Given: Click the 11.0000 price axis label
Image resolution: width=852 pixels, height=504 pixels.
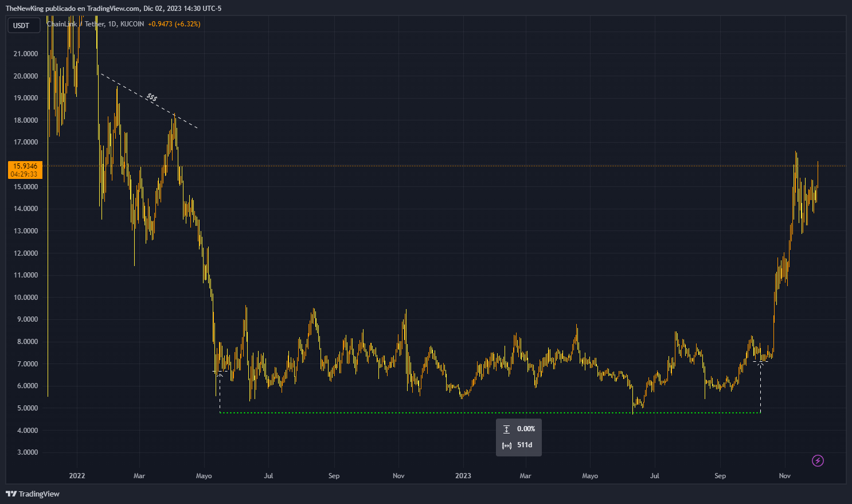Looking at the screenshot, I should click(x=25, y=275).
